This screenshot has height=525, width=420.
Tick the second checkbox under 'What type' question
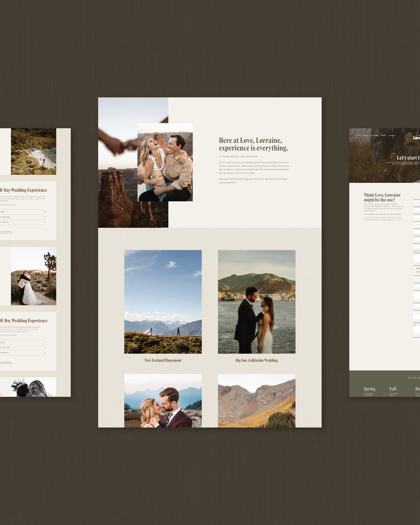coord(414,272)
